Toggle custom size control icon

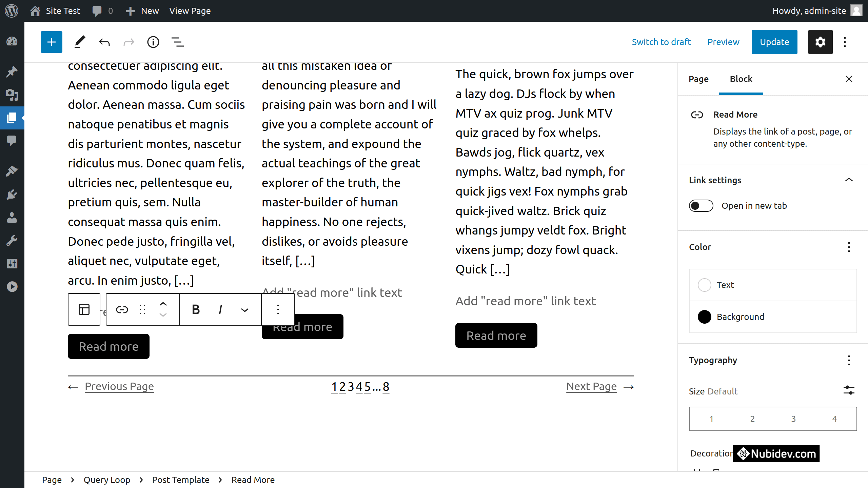pyautogui.click(x=849, y=391)
